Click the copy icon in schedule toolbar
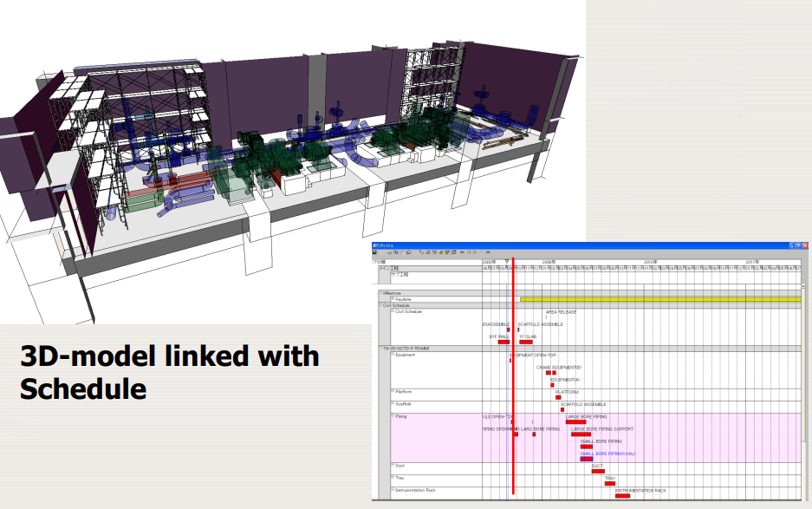 (x=396, y=252)
